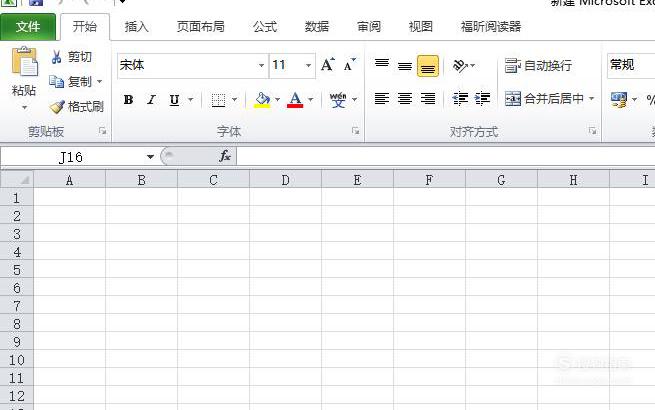Select row 12 header
Screen dimensions: 655x410
(x=17, y=395)
